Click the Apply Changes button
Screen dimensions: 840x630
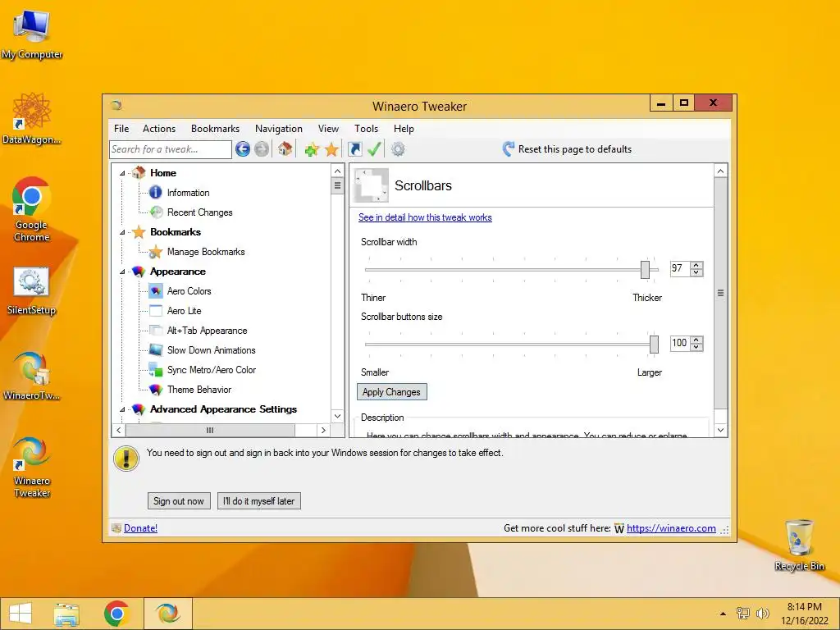coord(391,392)
